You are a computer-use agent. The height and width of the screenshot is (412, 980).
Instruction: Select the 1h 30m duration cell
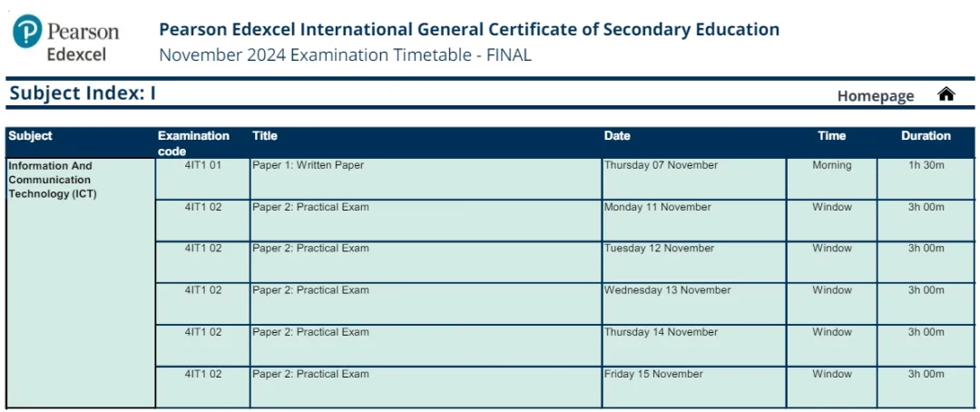tap(926, 179)
